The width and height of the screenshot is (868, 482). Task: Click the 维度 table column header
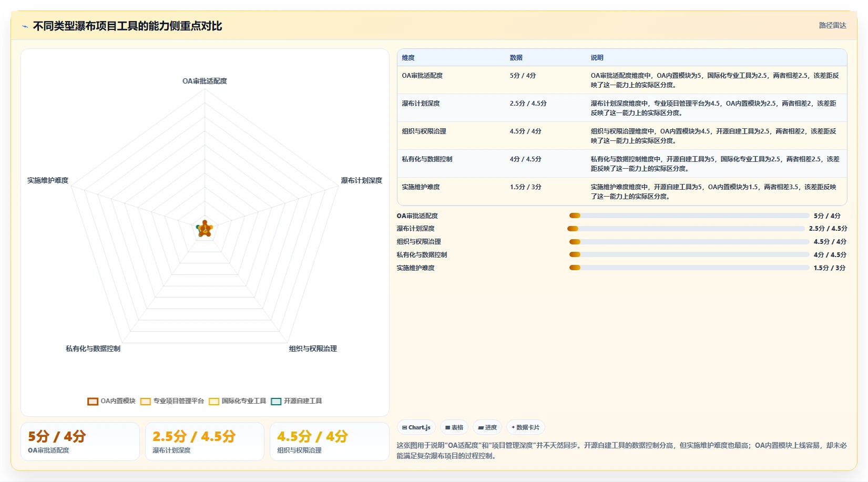pyautogui.click(x=409, y=58)
